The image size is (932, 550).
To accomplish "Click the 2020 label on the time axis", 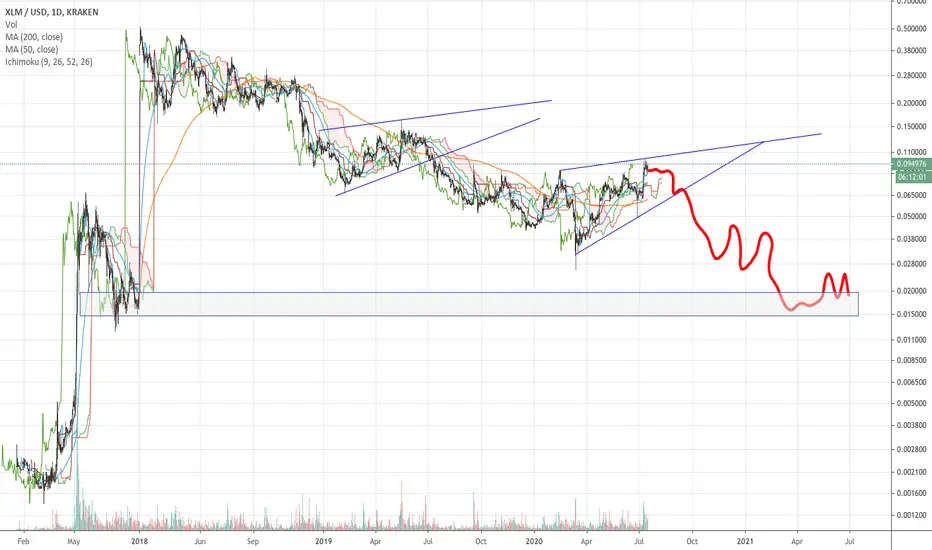I will pyautogui.click(x=534, y=542).
